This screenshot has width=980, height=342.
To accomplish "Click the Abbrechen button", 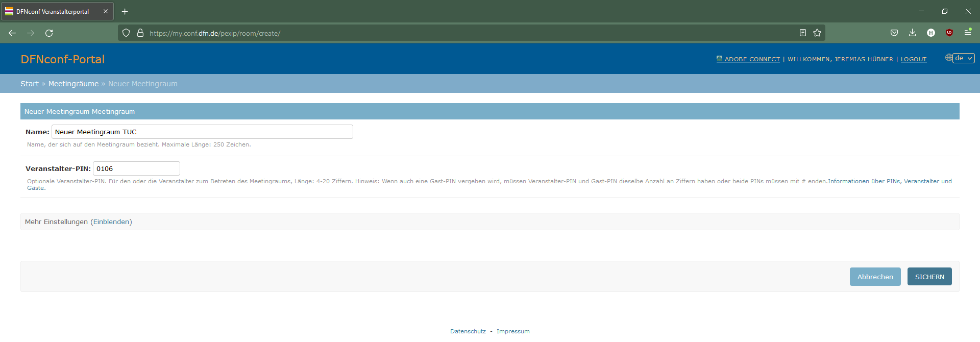I will tap(875, 277).
